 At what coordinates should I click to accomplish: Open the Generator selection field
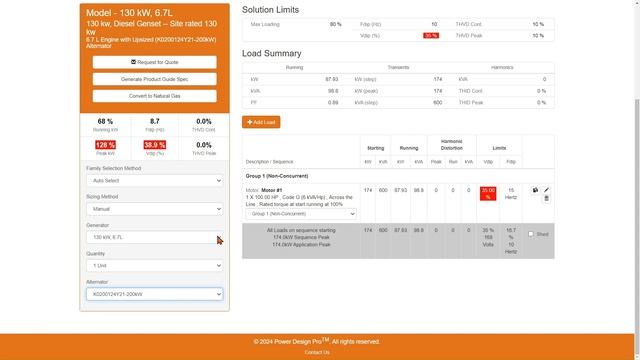155,237
